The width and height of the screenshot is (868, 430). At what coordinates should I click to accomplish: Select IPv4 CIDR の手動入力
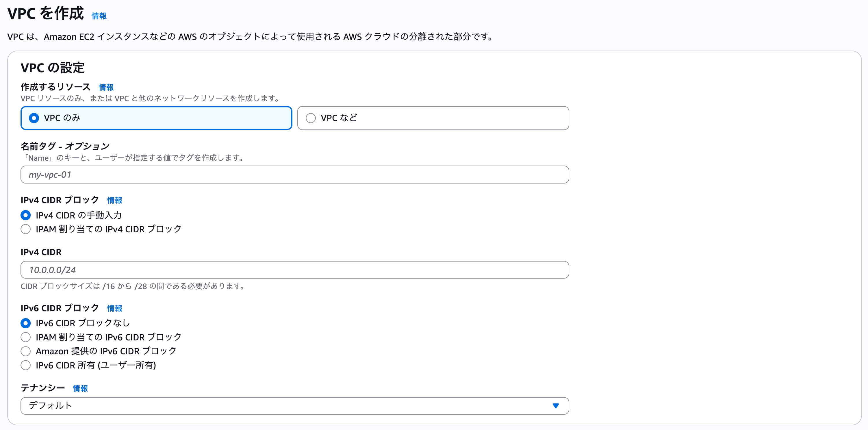coord(26,215)
